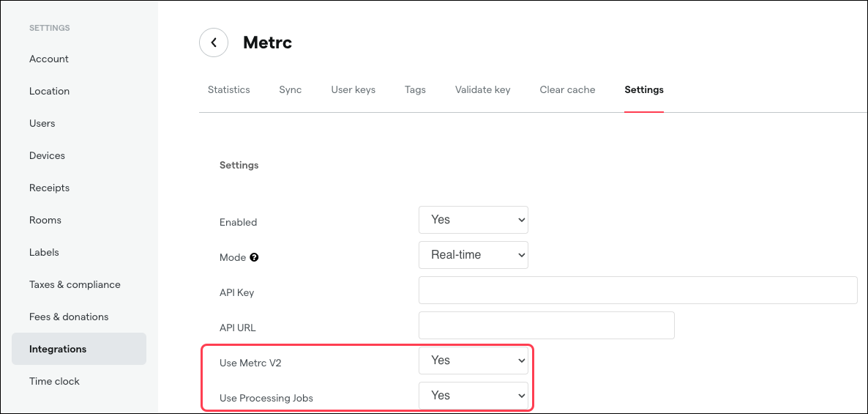Screen dimensions: 868x414
Task: Select Integrations in the sidebar
Action: (78, 350)
